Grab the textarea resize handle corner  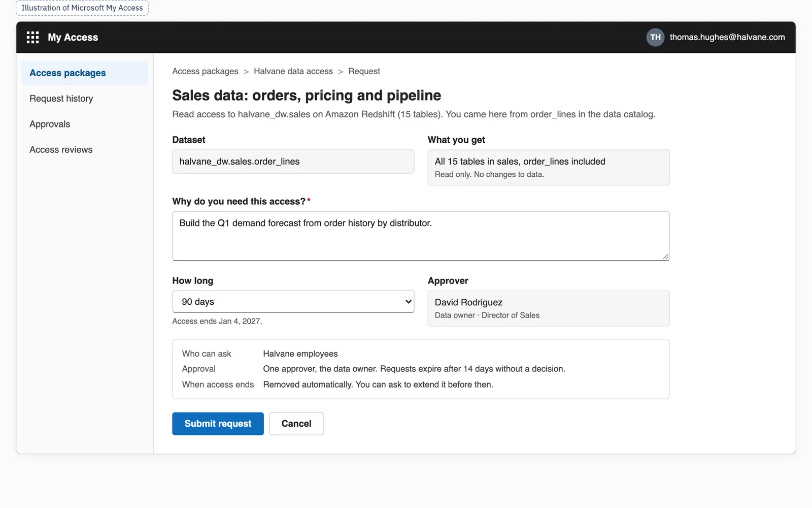coord(665,257)
